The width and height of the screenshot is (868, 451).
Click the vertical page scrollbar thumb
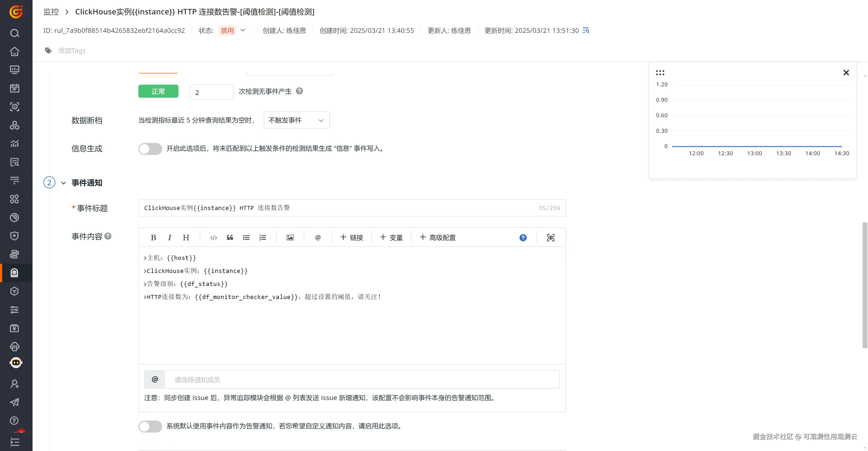[865, 285]
